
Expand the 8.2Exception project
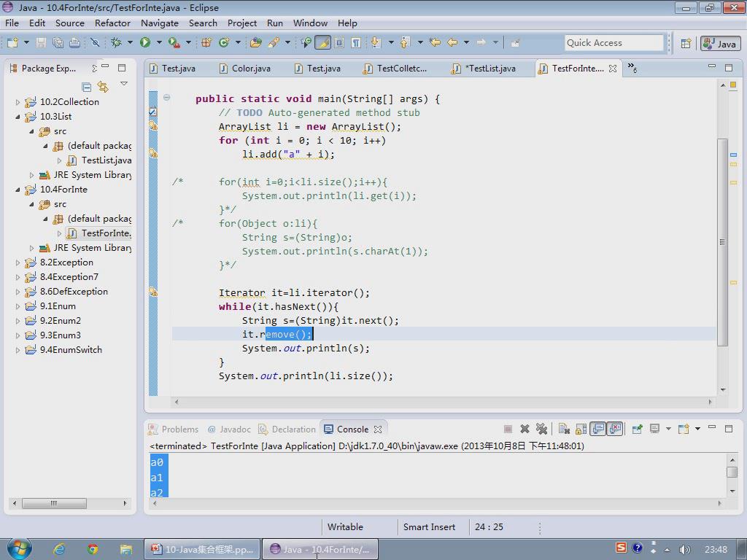[18, 262]
